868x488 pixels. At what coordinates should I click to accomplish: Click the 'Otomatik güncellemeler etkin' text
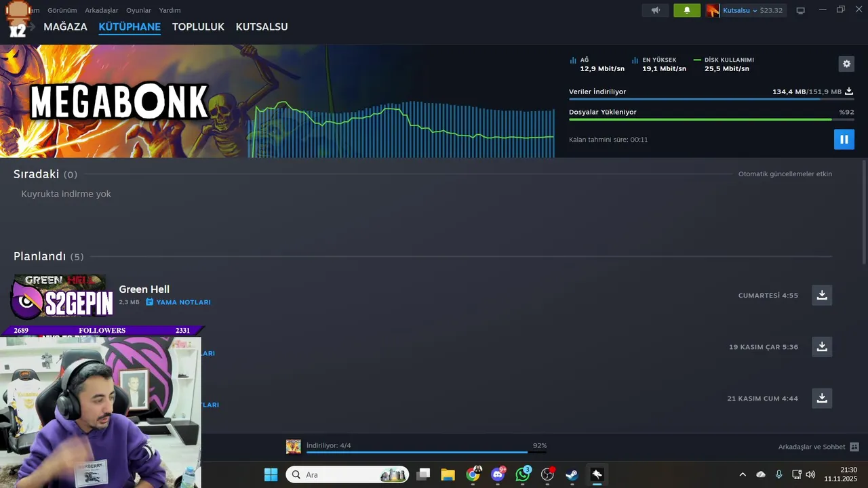point(785,174)
